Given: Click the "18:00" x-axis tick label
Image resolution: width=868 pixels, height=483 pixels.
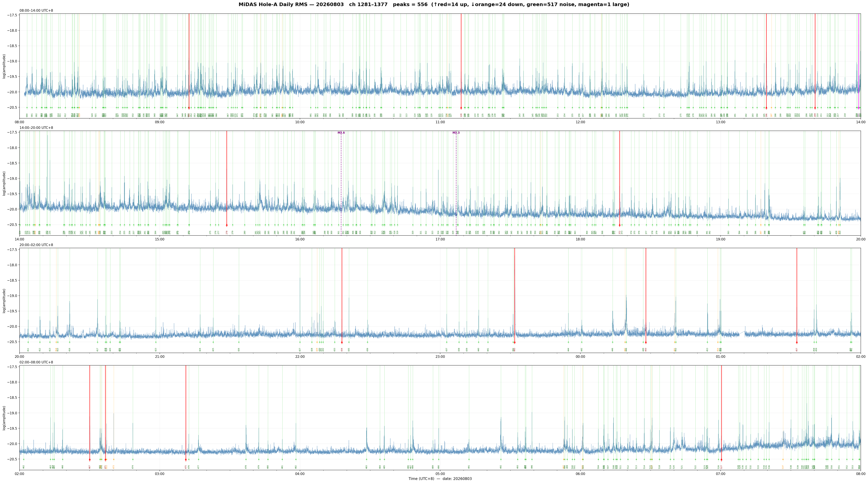Looking at the screenshot, I should 580,239.
